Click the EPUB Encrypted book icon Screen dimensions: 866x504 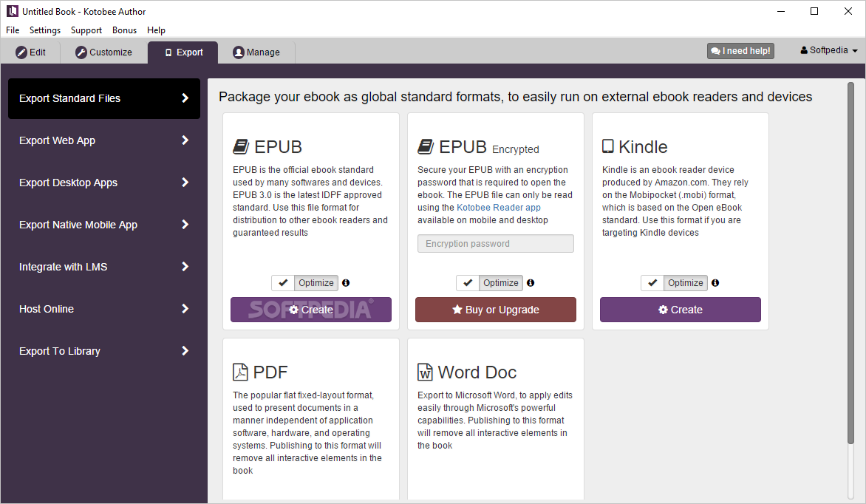click(426, 146)
